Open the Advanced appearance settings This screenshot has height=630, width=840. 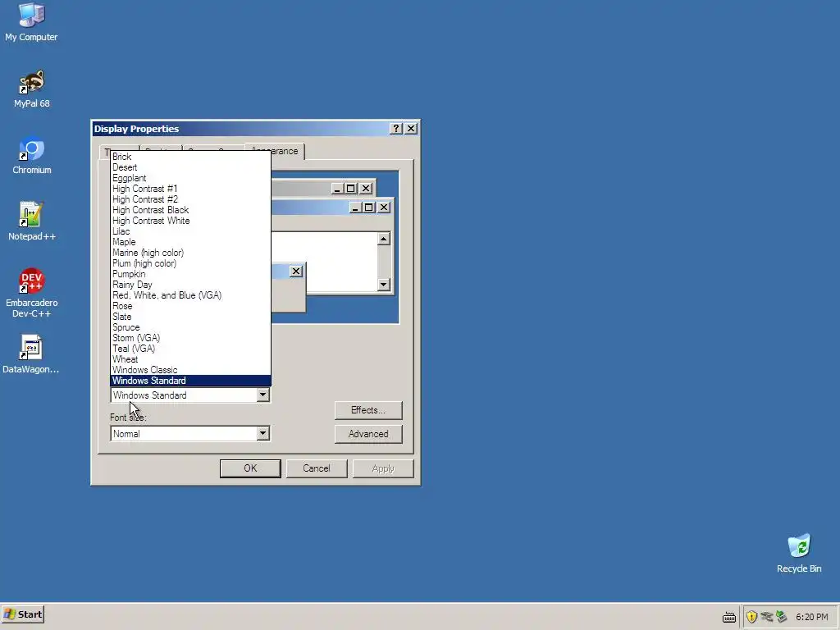(368, 435)
